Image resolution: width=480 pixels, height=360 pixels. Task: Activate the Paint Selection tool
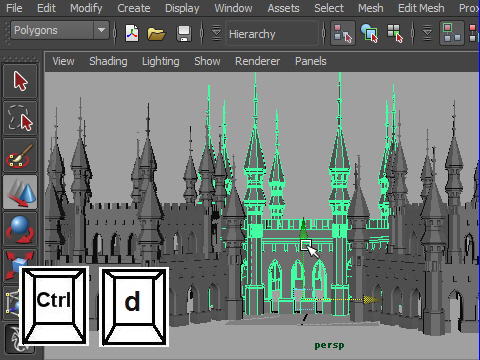[20, 156]
